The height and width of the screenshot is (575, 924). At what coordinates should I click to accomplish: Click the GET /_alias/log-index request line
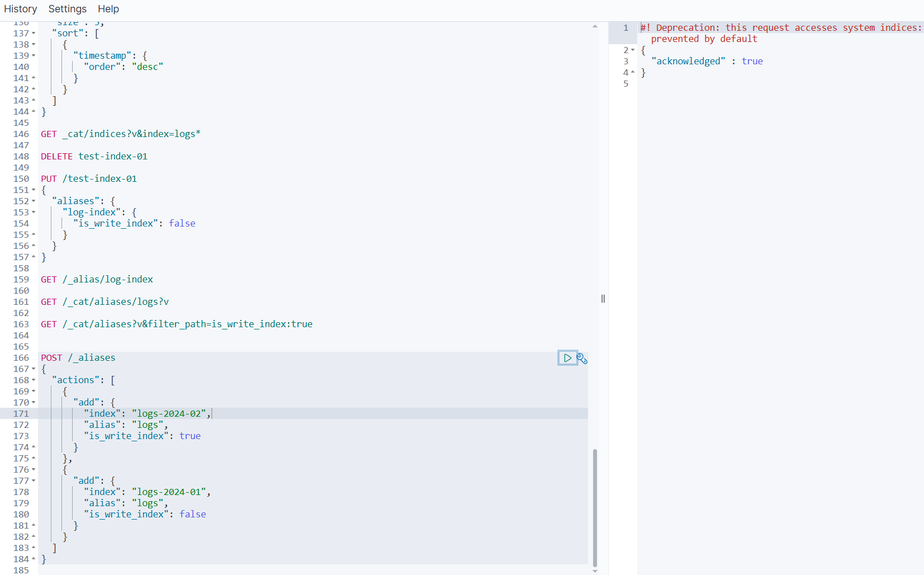[x=97, y=280]
